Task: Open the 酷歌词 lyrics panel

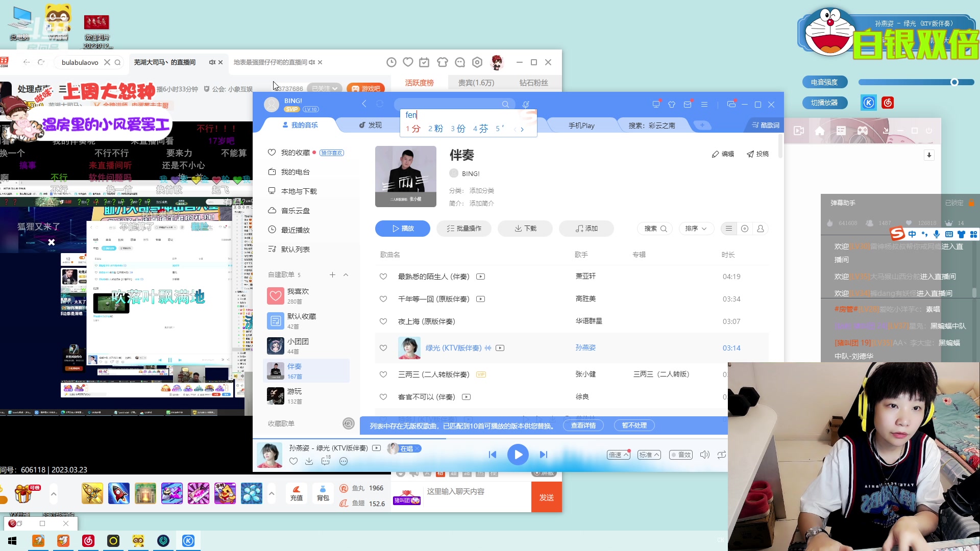Action: point(766,125)
